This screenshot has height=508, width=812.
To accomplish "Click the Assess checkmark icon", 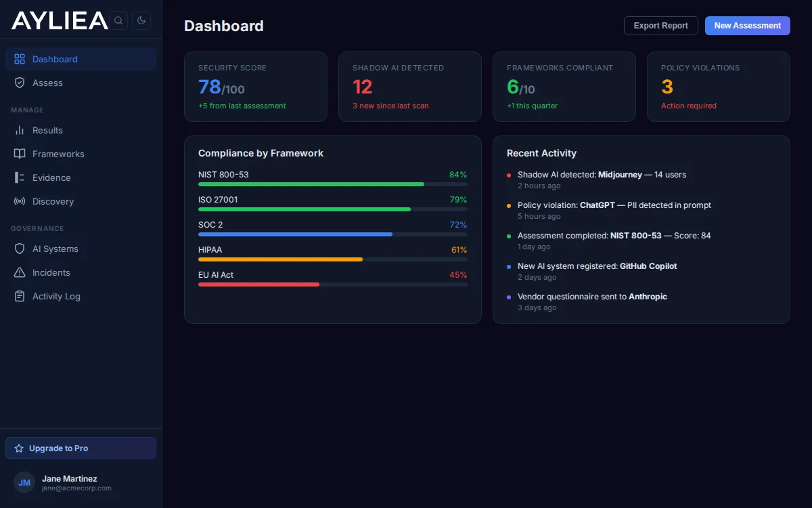I will (x=19, y=83).
